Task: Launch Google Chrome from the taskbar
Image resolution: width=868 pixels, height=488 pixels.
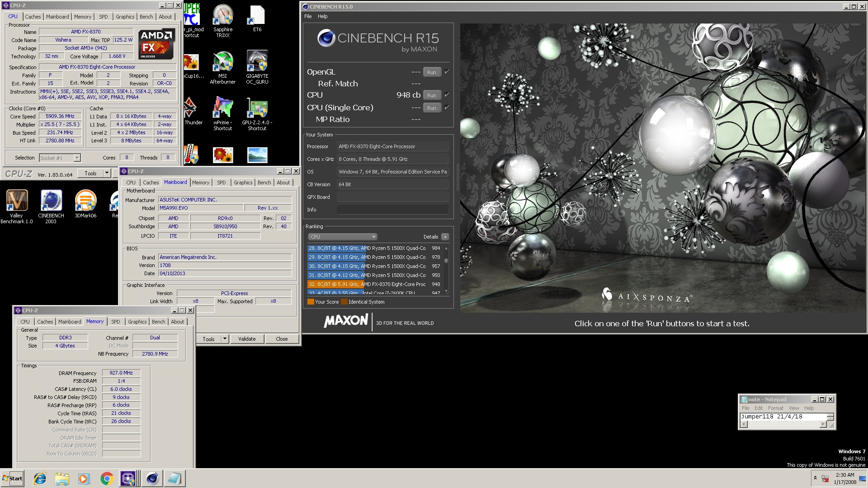Action: tap(107, 479)
